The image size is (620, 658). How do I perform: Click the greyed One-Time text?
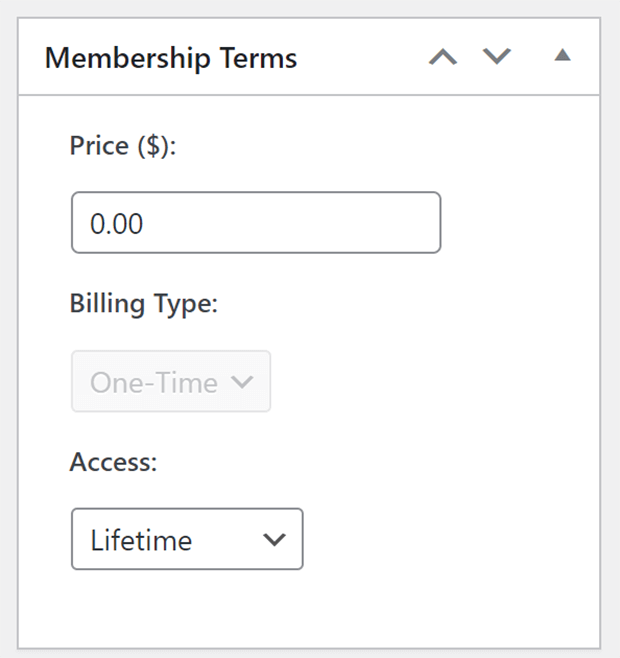(x=154, y=383)
